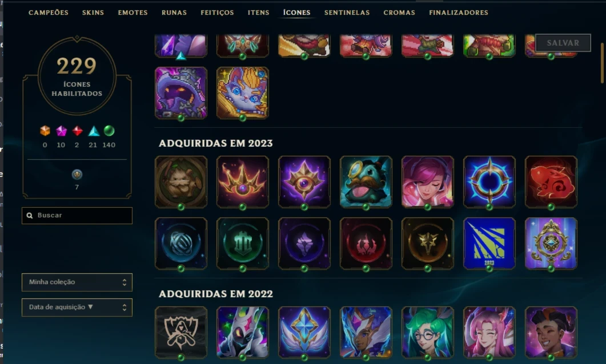The image size is (606, 364).
Task: Pick the red rabbit lunar icon
Action: click(551, 182)
